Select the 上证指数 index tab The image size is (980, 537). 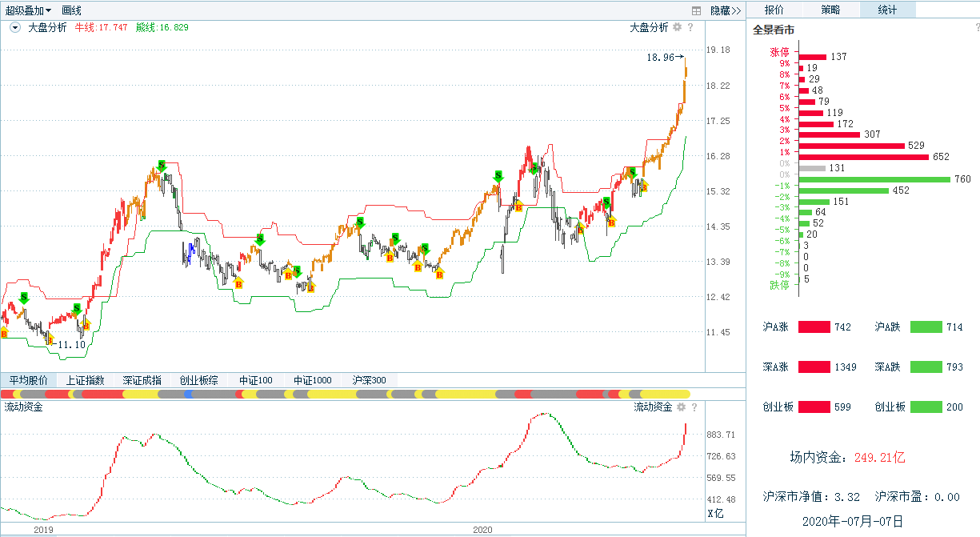[x=85, y=380]
